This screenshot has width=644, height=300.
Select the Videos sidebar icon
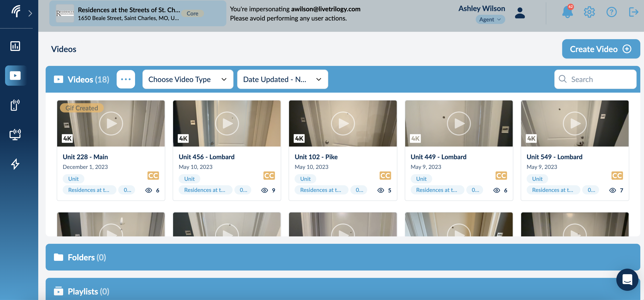point(15,76)
